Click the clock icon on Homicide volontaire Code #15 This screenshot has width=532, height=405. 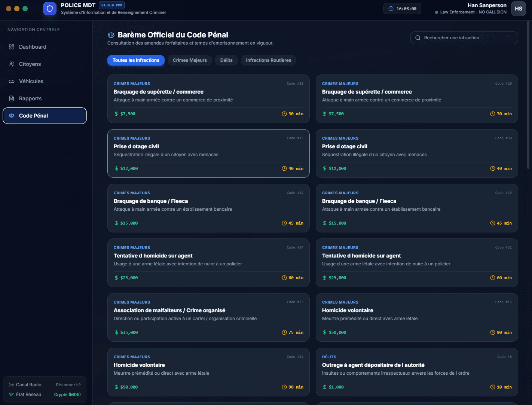point(493,332)
